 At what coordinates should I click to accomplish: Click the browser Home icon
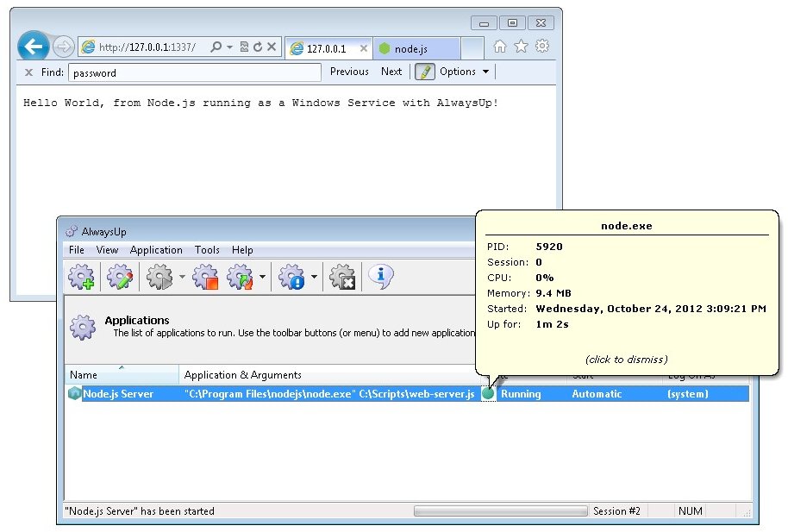(x=499, y=47)
